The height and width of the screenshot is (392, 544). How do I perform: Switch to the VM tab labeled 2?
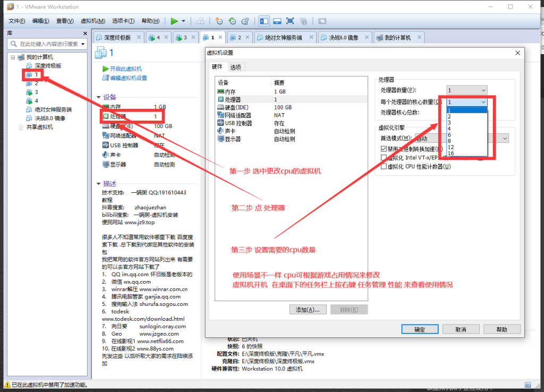click(x=240, y=38)
